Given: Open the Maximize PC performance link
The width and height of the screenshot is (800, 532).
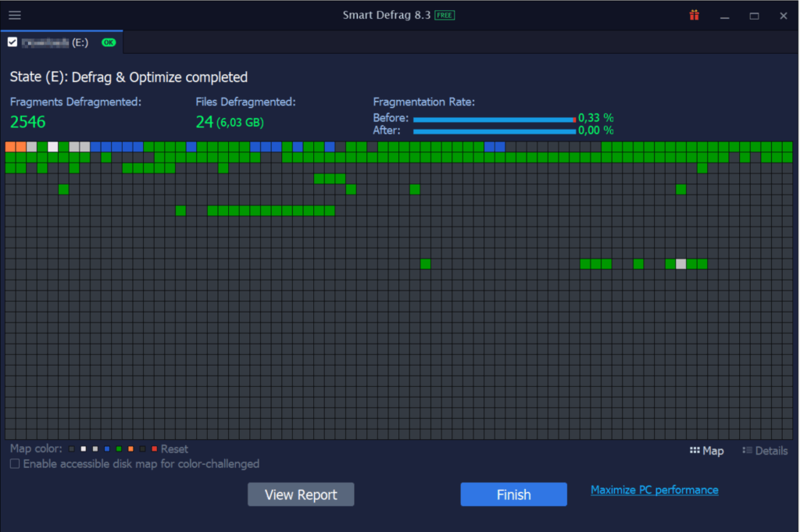Looking at the screenshot, I should click(655, 490).
